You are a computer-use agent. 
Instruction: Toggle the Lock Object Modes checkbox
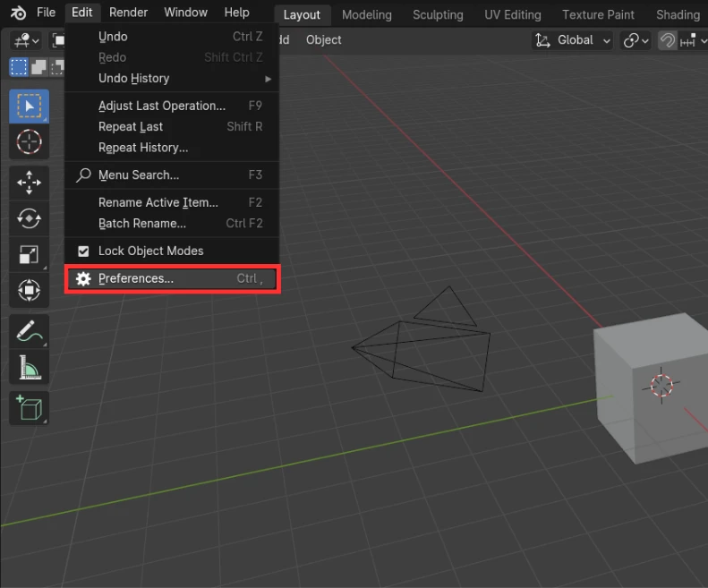[83, 251]
